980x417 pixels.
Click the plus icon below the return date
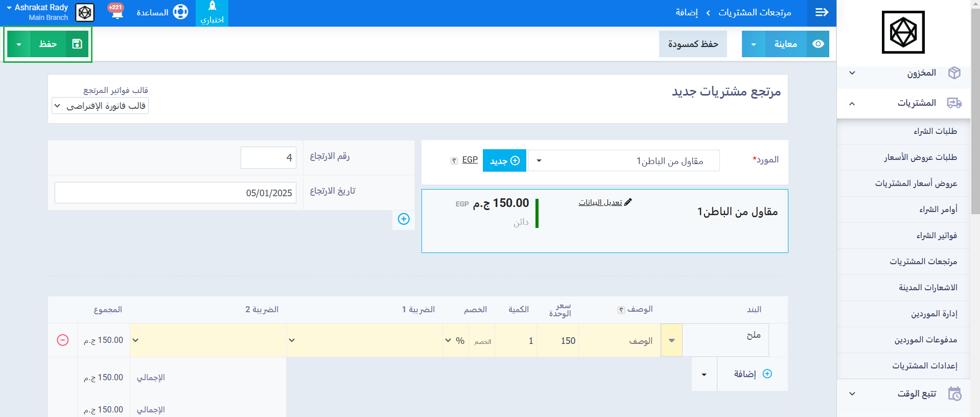point(404,219)
